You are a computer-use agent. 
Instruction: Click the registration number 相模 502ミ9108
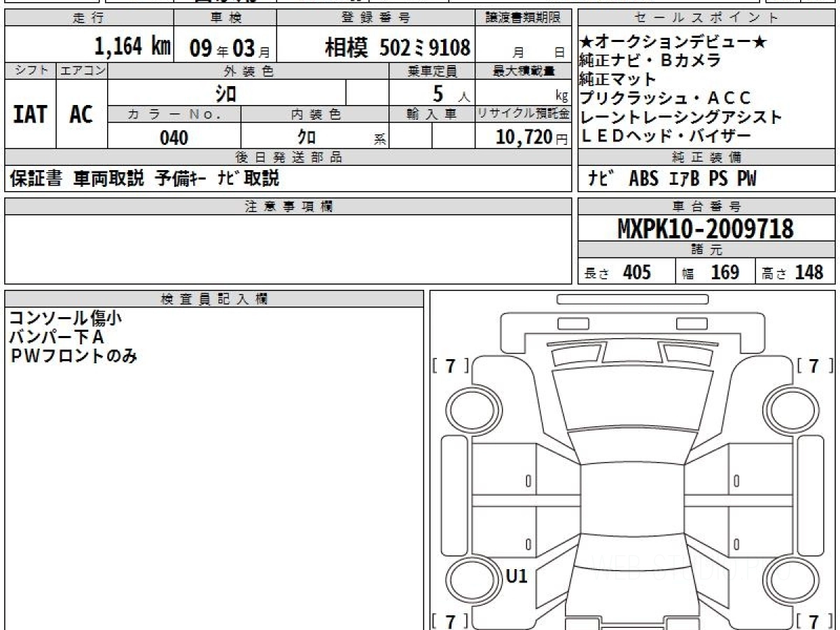tap(397, 48)
